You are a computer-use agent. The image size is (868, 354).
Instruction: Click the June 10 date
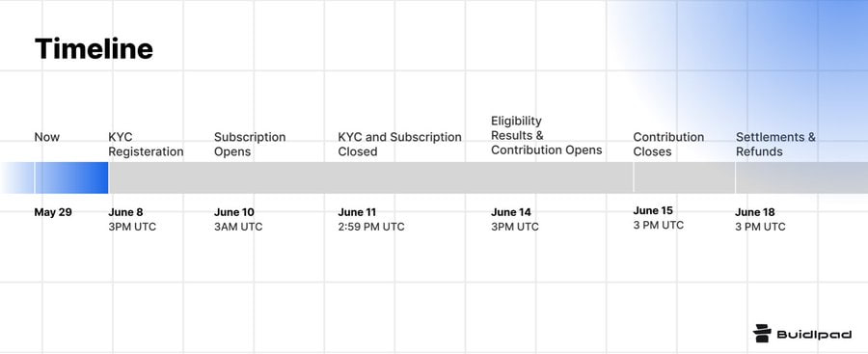(234, 212)
